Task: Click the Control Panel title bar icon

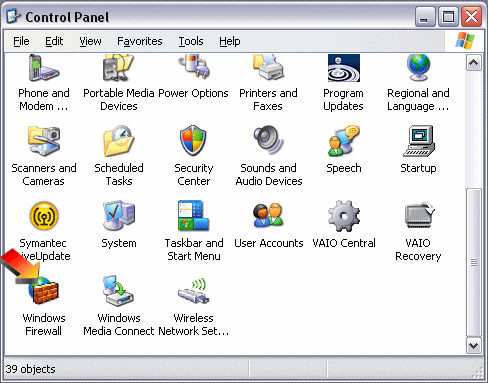Action: pyautogui.click(x=13, y=17)
